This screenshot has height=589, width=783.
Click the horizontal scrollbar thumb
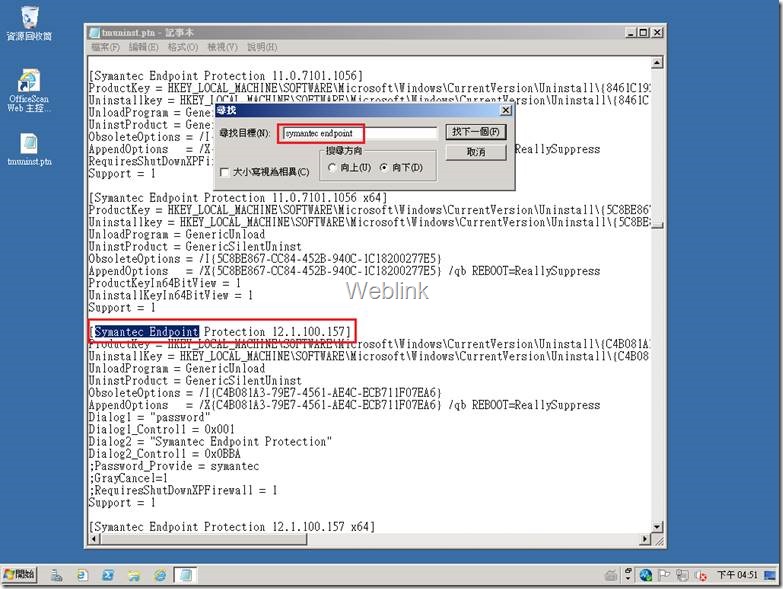204,539
